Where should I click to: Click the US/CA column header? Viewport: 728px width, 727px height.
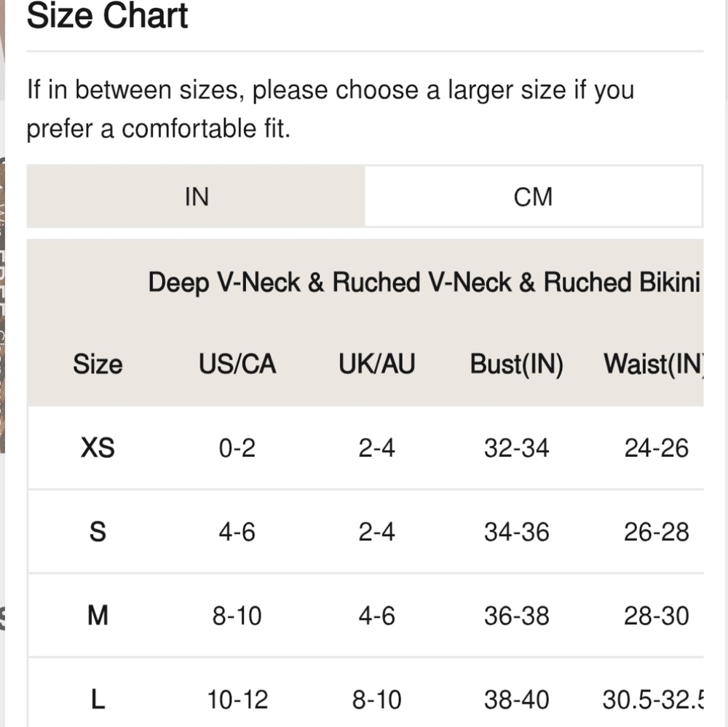237,364
